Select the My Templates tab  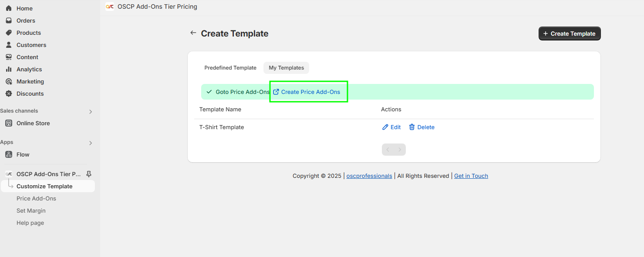point(286,68)
